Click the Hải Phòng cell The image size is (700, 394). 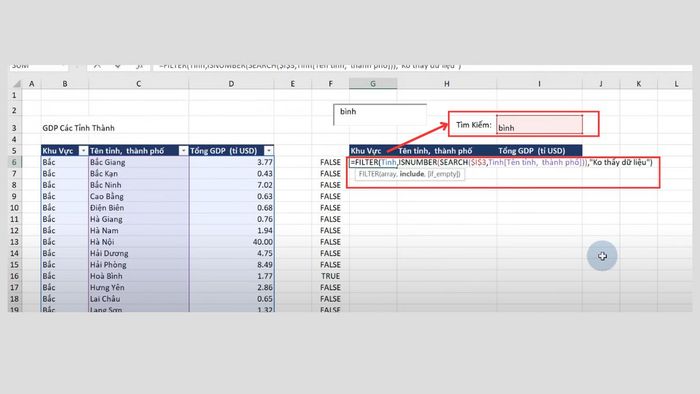[x=138, y=265]
